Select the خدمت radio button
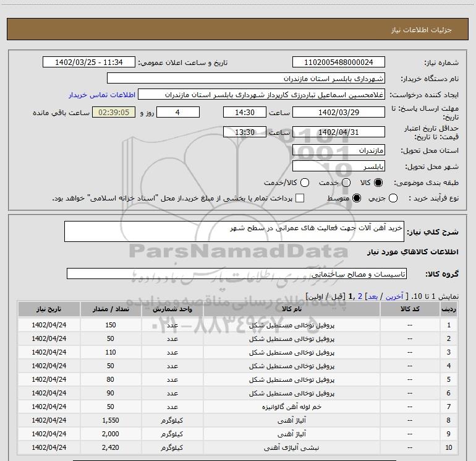The width and height of the screenshot is (476, 461). tap(346, 183)
